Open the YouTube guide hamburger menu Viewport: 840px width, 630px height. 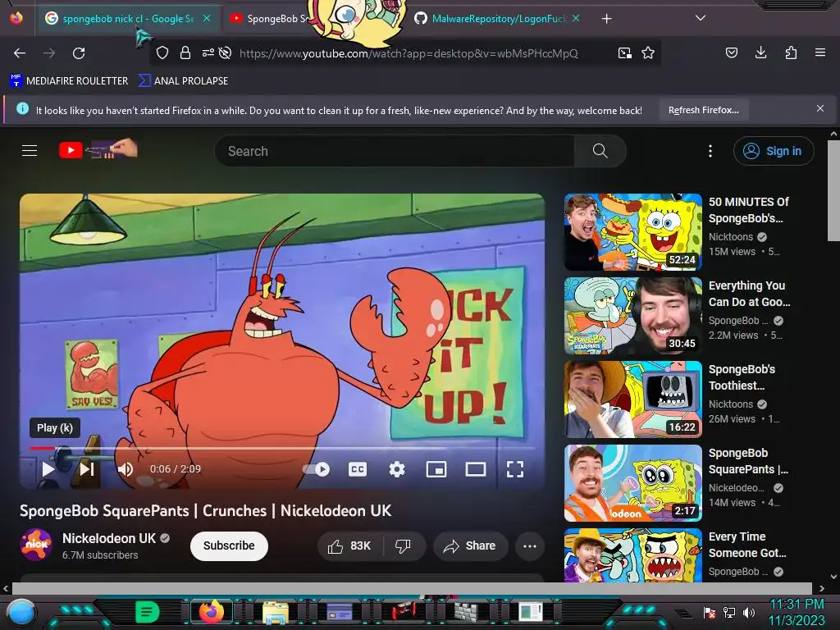pyautogui.click(x=30, y=151)
